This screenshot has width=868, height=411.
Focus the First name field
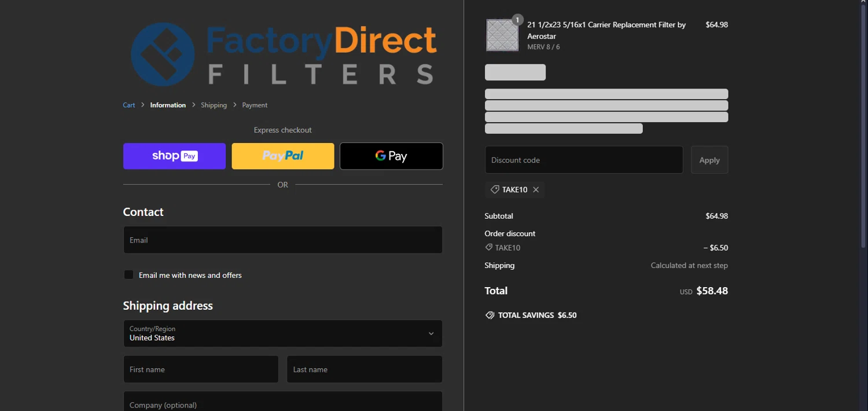point(201,369)
